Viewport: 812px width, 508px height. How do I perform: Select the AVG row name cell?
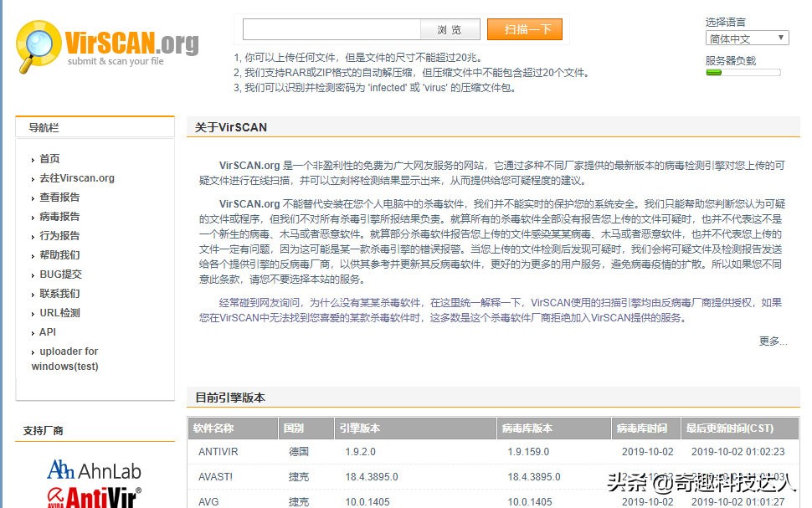coord(208,502)
